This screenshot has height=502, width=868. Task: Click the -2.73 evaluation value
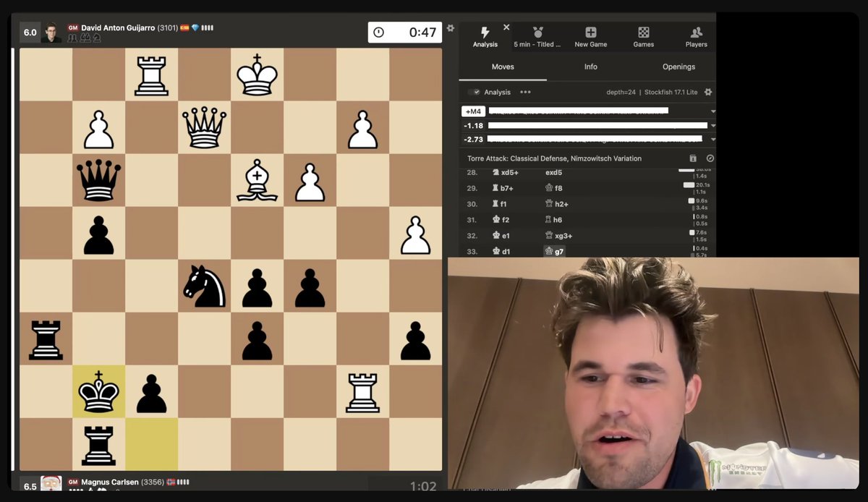point(474,139)
